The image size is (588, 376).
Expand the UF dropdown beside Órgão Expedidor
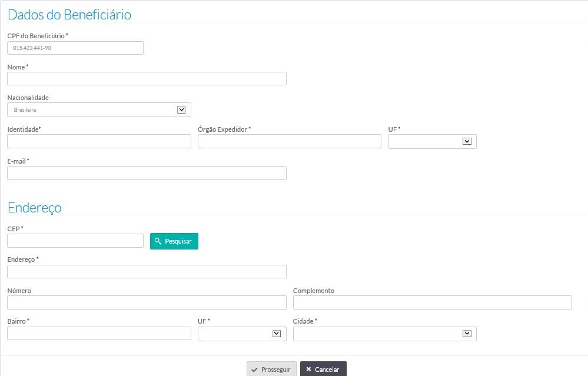[x=432, y=141]
